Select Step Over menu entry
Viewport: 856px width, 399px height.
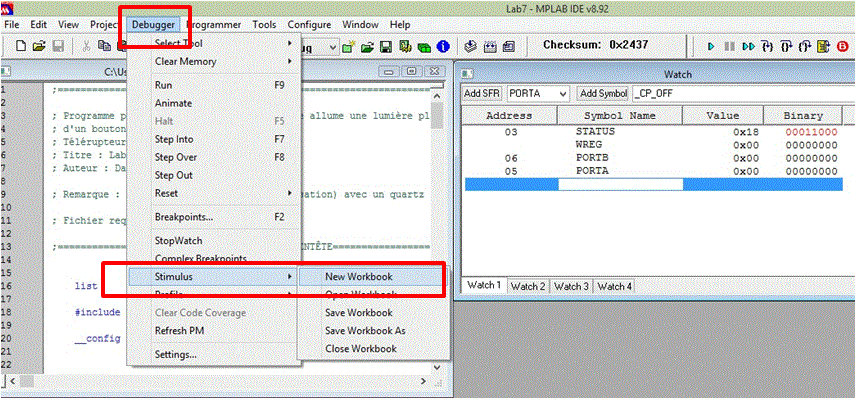click(x=215, y=157)
